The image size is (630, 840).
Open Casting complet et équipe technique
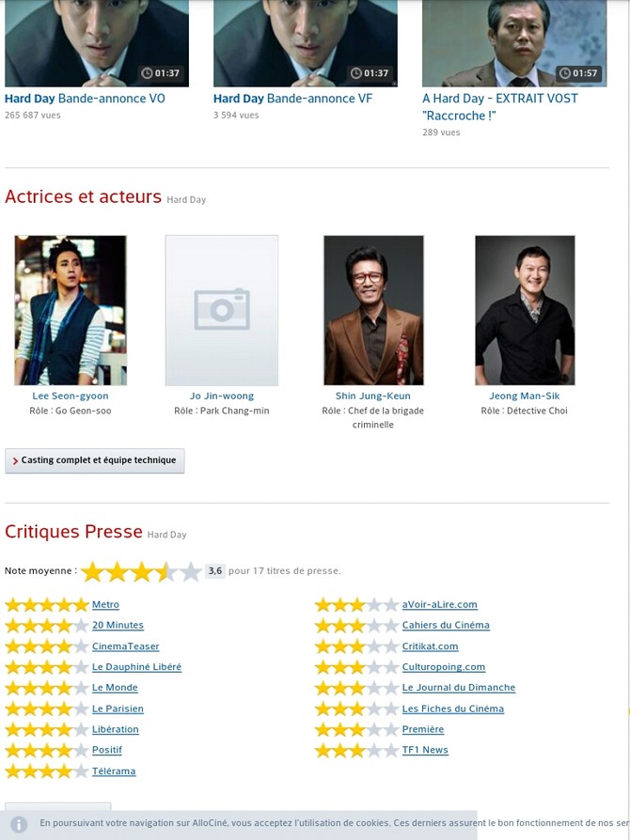point(95,460)
